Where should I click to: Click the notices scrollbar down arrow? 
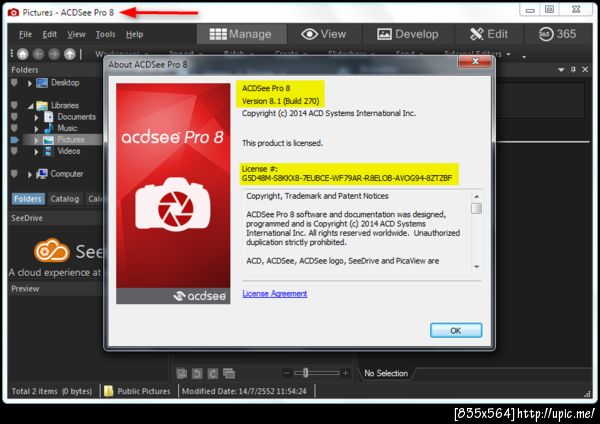tap(476, 267)
